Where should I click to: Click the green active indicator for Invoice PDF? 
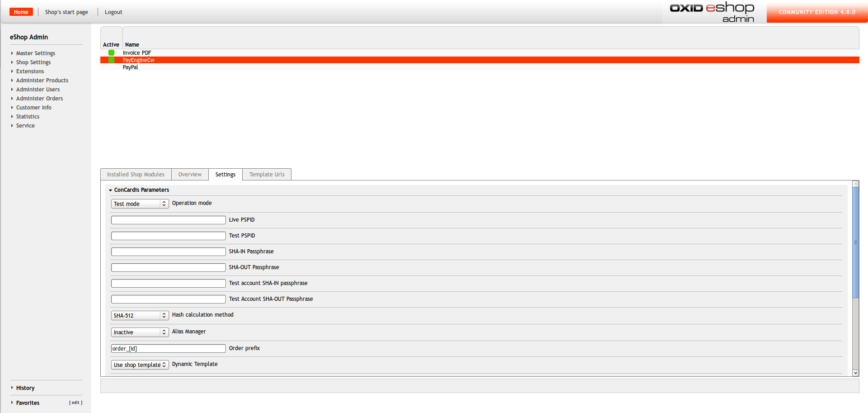click(x=111, y=53)
